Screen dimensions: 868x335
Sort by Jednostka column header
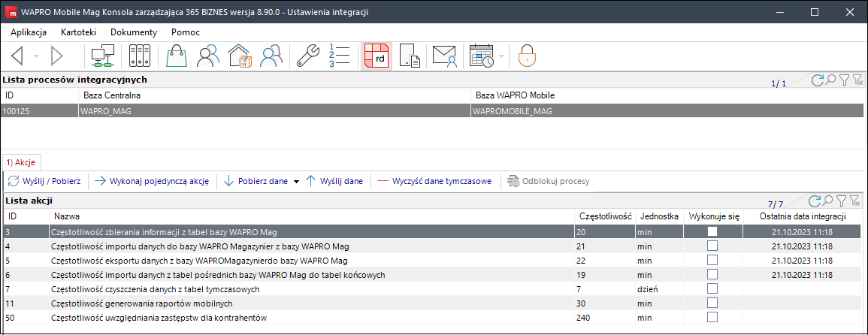coord(659,216)
